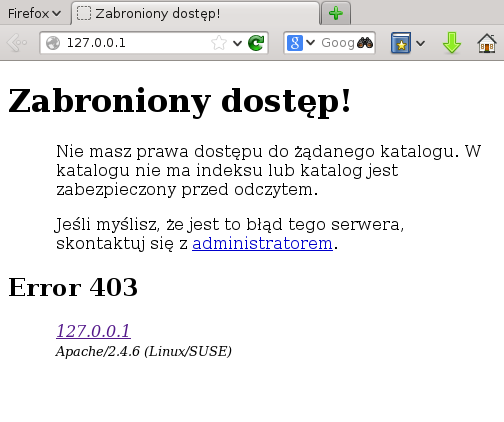This screenshot has height=422, width=504.
Task: Click the back arrow navigation button
Action: 17,43
